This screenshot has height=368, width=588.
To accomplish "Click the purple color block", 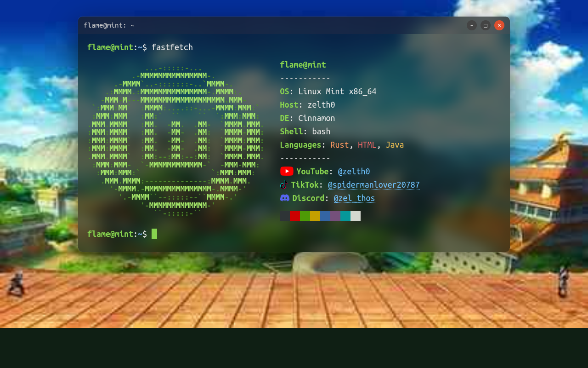I will click(x=335, y=216).
